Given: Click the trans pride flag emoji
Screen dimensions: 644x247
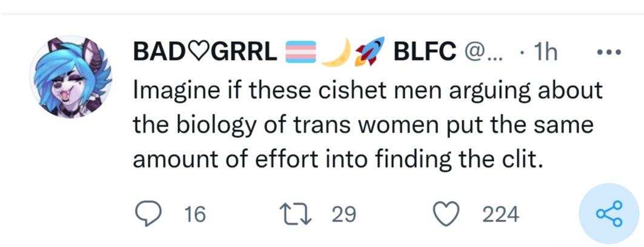Looking at the screenshot, I should point(300,53).
